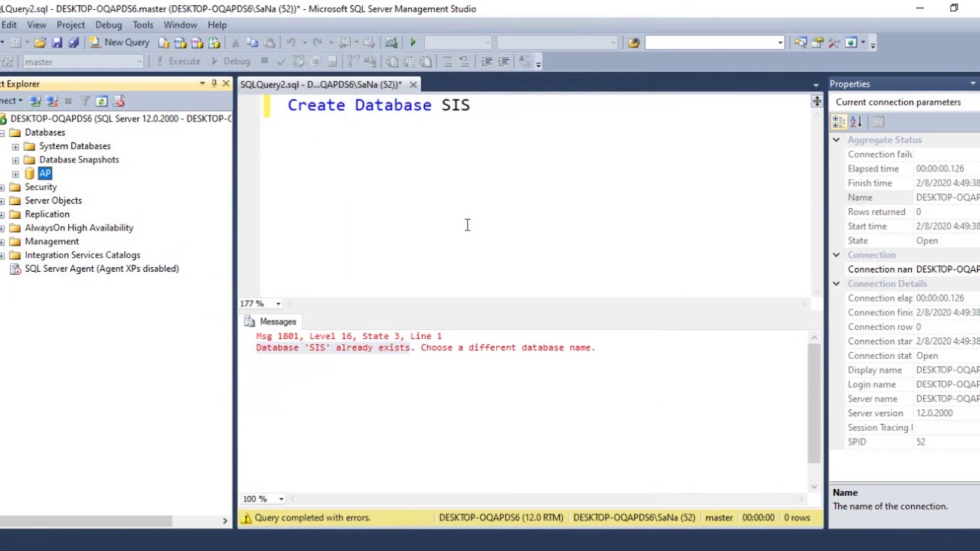The height and width of the screenshot is (551, 980).
Task: Collapse the Aggregate Status section
Action: tap(836, 140)
